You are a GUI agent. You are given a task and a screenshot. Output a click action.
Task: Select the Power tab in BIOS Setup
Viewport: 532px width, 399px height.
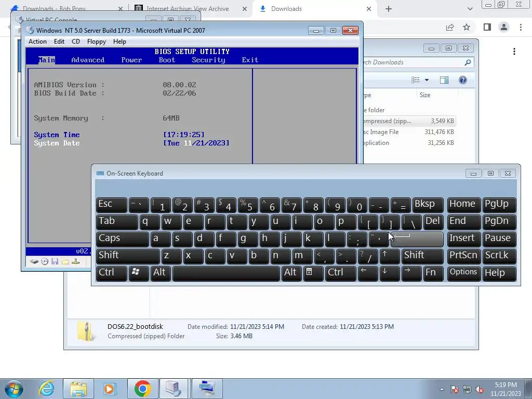tap(131, 60)
